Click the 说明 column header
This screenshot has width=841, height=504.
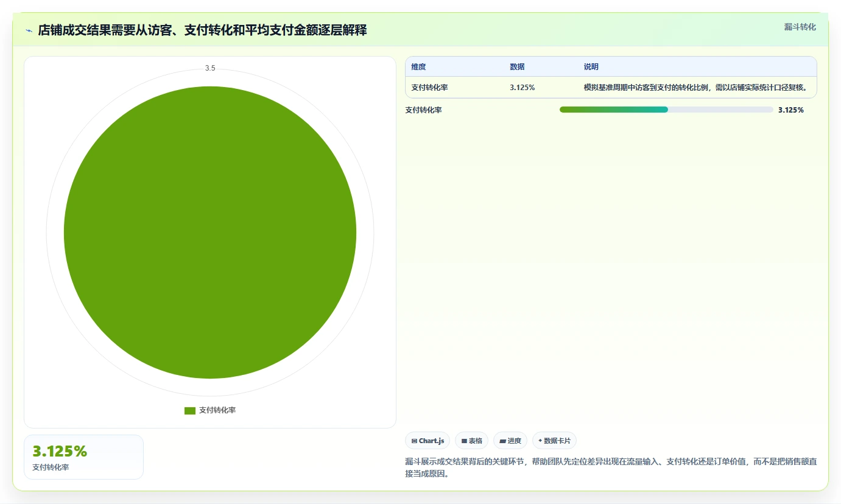591,67
